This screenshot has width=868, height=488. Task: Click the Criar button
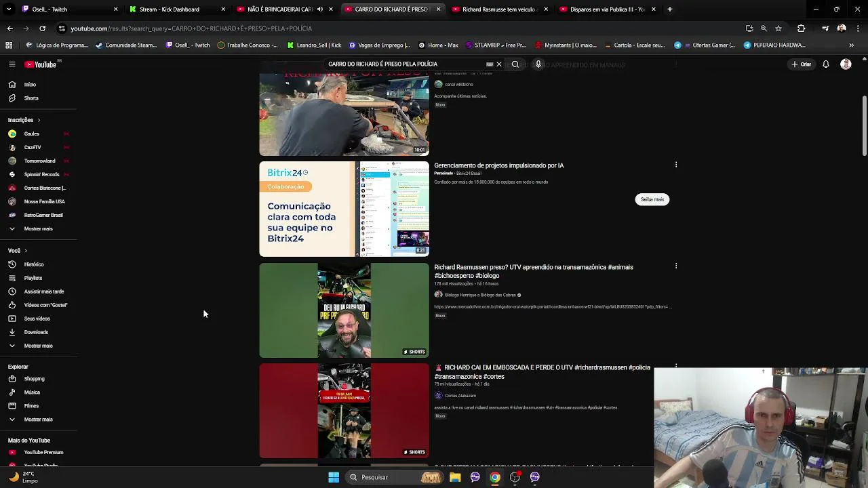coord(801,64)
